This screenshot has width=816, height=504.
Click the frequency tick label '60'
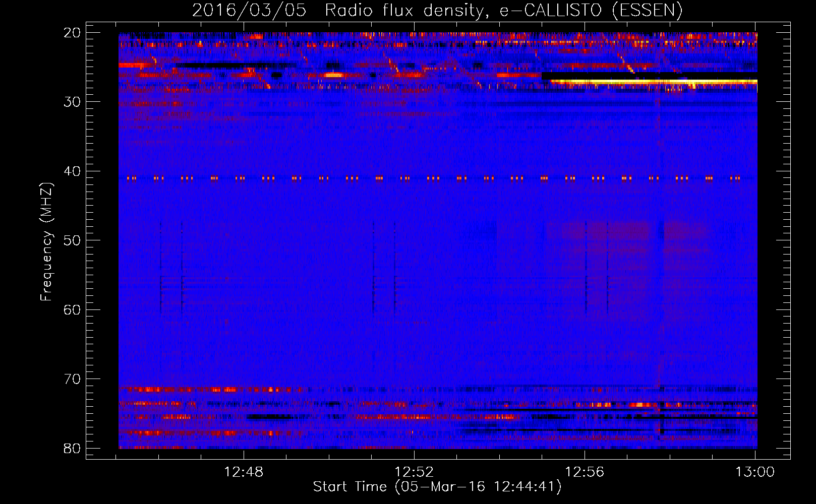point(73,309)
